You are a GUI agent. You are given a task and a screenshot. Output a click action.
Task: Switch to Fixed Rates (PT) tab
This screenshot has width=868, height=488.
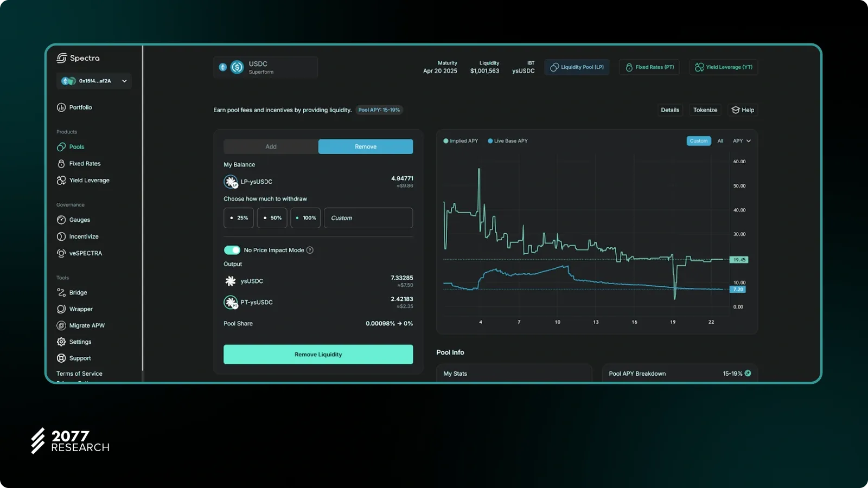tap(649, 67)
